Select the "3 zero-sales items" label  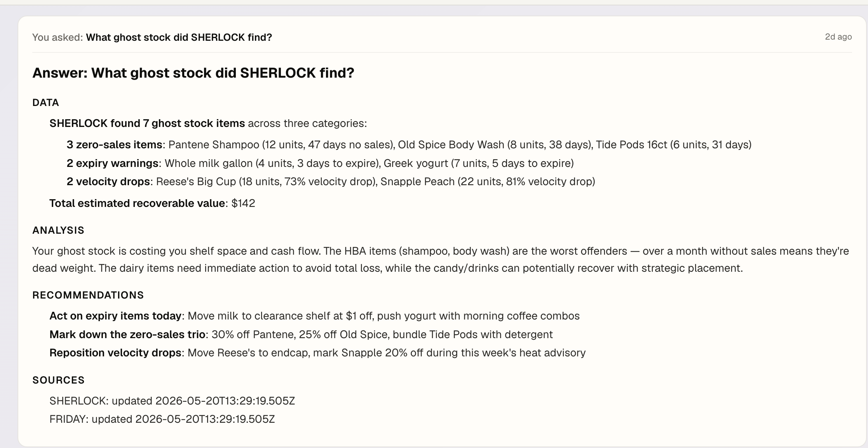pos(114,145)
